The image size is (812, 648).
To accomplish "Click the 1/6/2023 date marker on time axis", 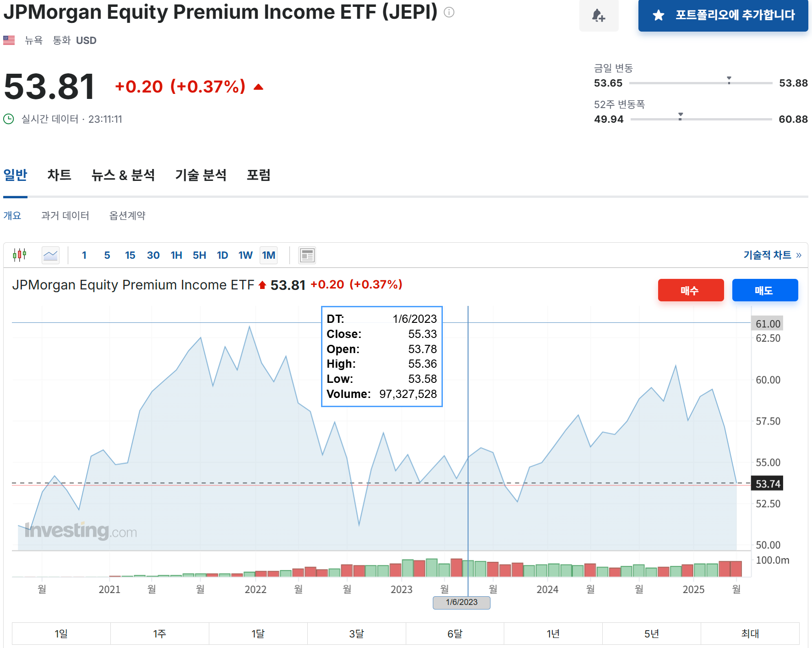I will 462,602.
